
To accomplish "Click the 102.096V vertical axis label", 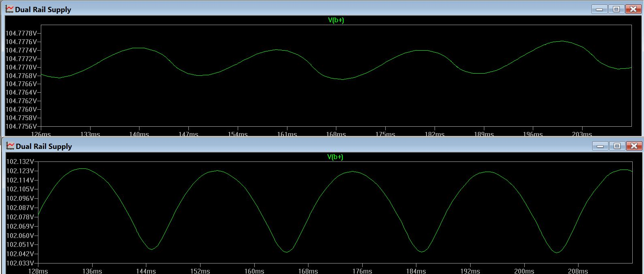I will point(20,198).
